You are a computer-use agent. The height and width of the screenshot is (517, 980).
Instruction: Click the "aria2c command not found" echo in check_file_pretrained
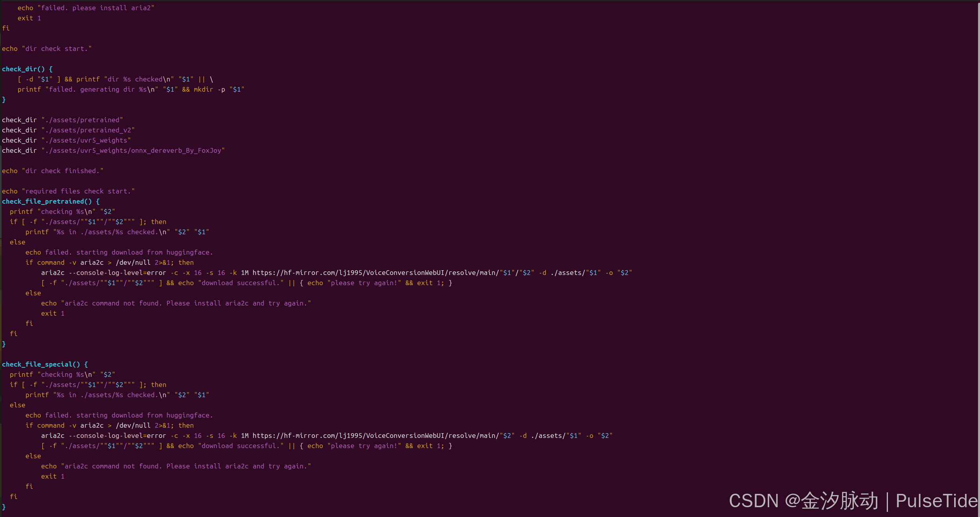click(x=176, y=303)
